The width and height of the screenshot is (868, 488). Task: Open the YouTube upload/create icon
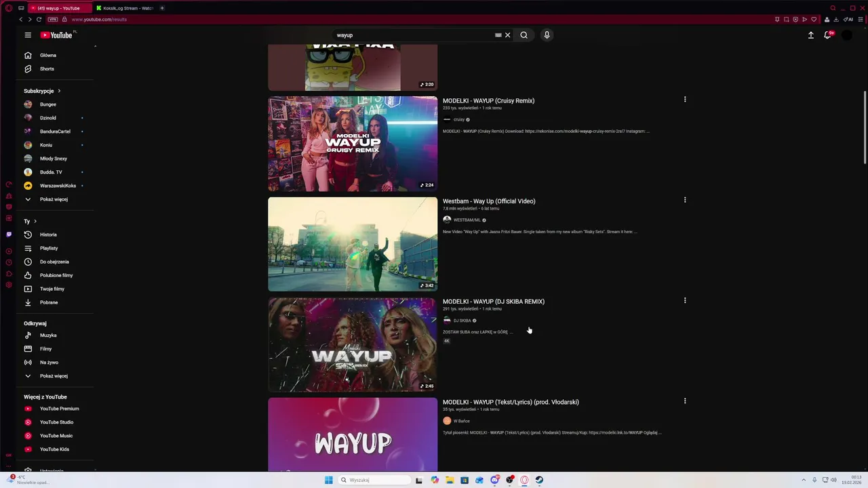point(810,35)
